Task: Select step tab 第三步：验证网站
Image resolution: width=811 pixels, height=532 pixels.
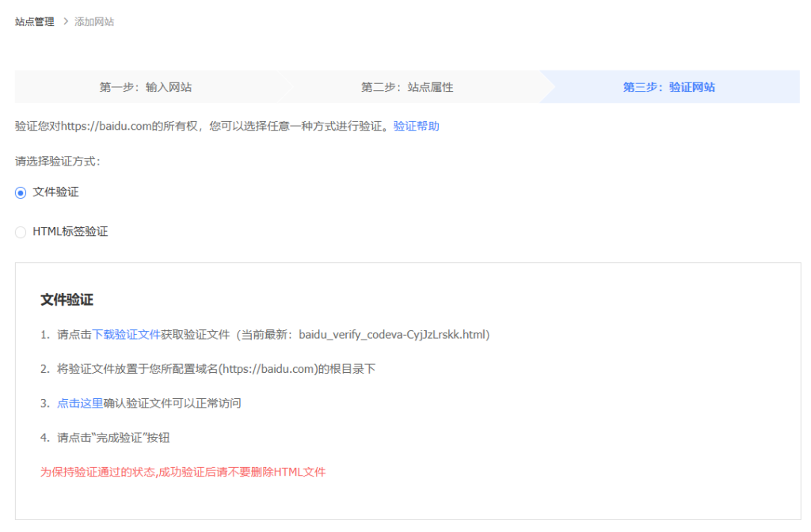Action: click(x=668, y=87)
